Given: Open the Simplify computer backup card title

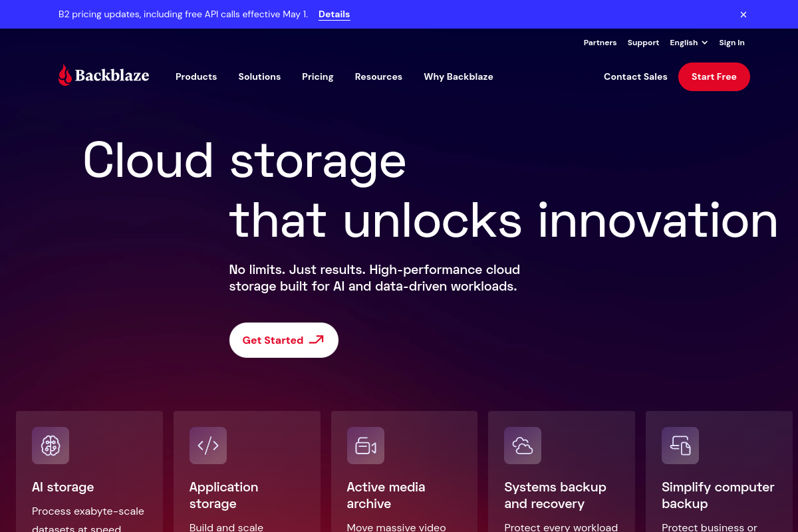Looking at the screenshot, I should (718, 495).
